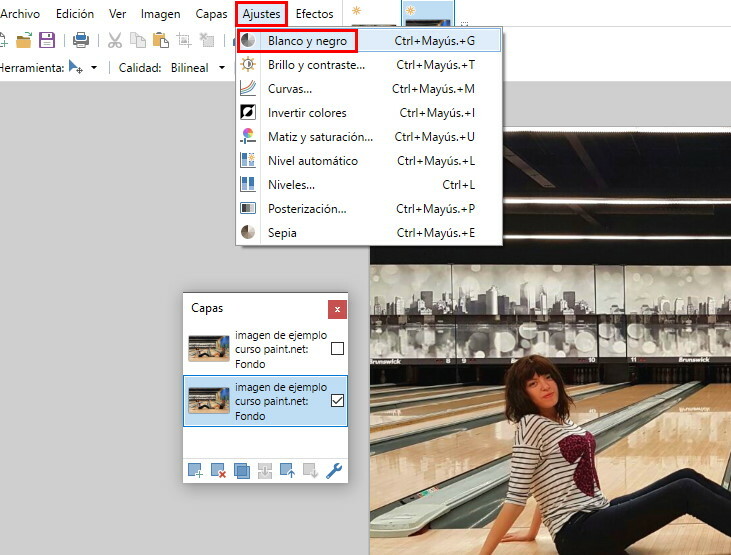Click the Save (floppy disk) toolbar icon

point(46,41)
